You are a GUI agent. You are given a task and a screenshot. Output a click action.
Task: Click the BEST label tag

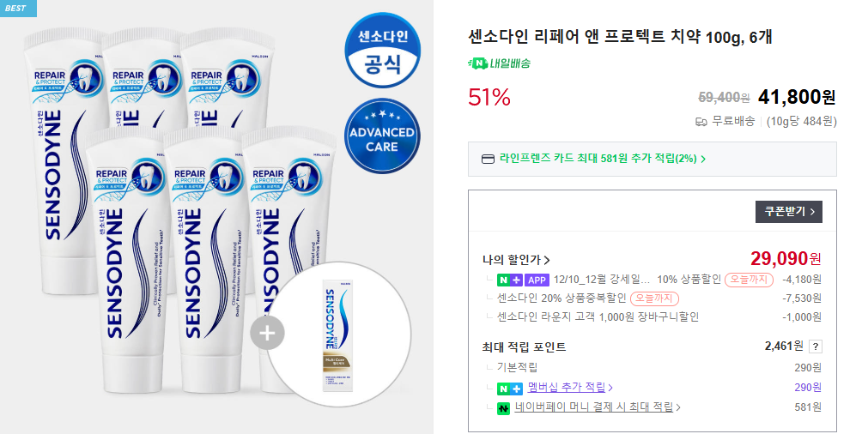click(x=19, y=8)
